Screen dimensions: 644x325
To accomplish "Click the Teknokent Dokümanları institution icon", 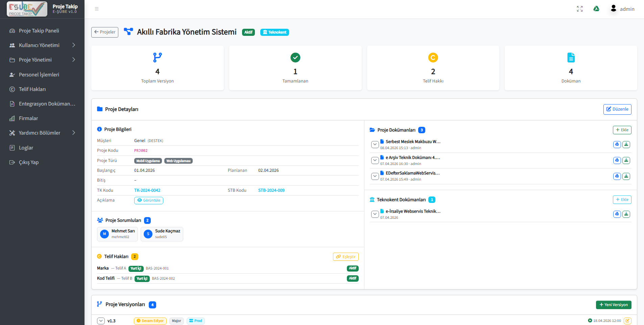I will 372,200.
